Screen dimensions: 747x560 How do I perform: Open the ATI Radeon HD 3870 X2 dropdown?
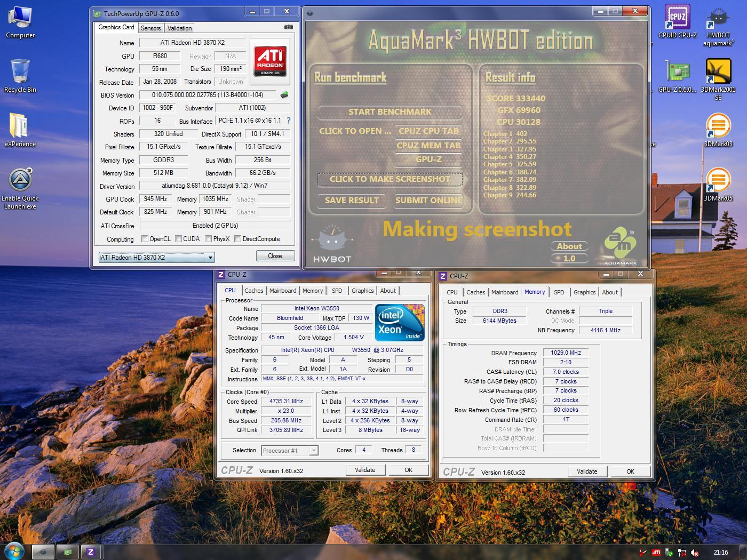coord(157,257)
